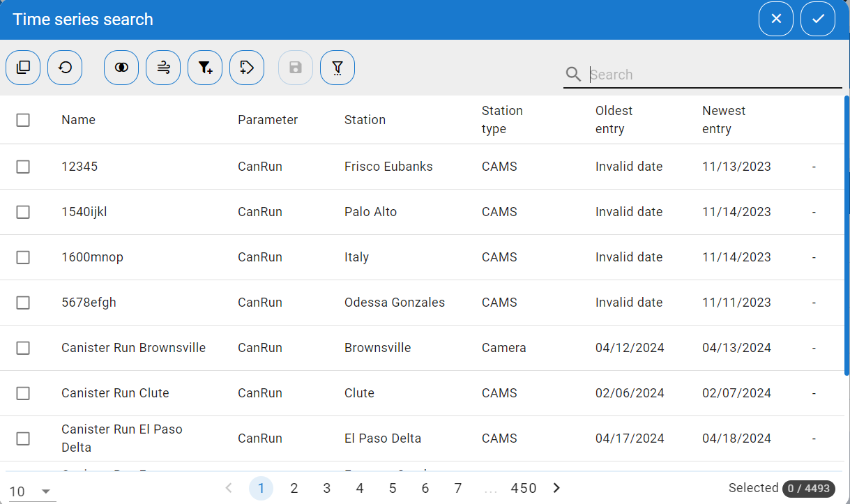Screen dimensions: 850x504
Task: Sort by the Parameter column header
Action: [268, 120]
